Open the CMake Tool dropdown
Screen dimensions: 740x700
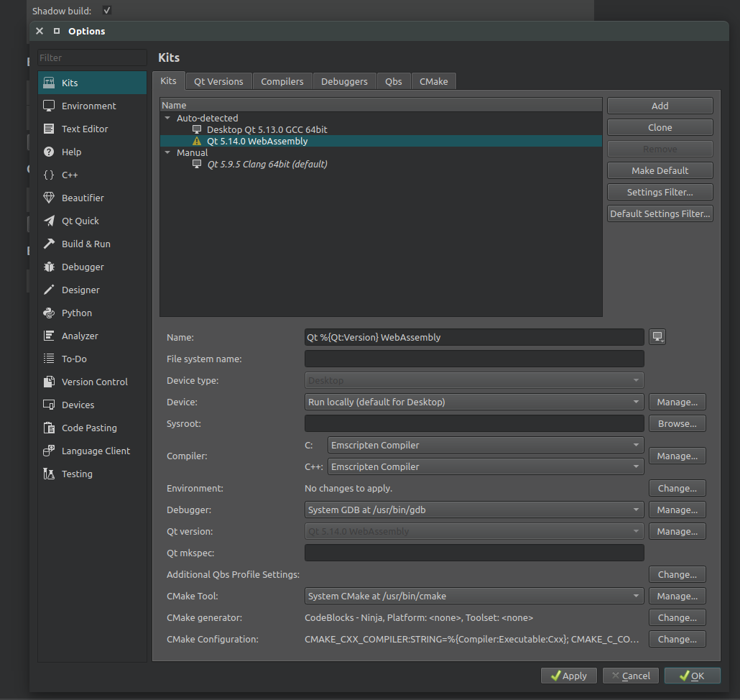(x=474, y=596)
